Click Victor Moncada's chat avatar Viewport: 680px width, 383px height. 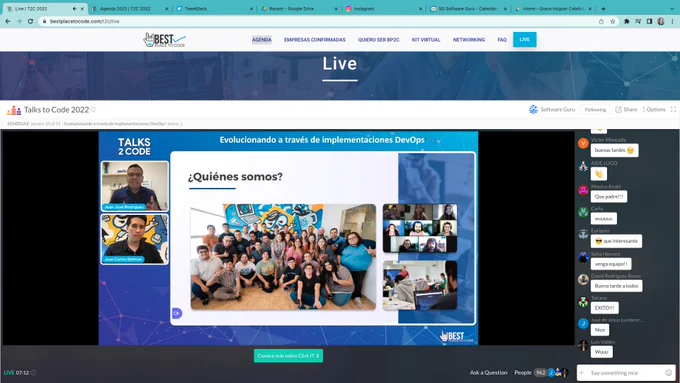(583, 144)
